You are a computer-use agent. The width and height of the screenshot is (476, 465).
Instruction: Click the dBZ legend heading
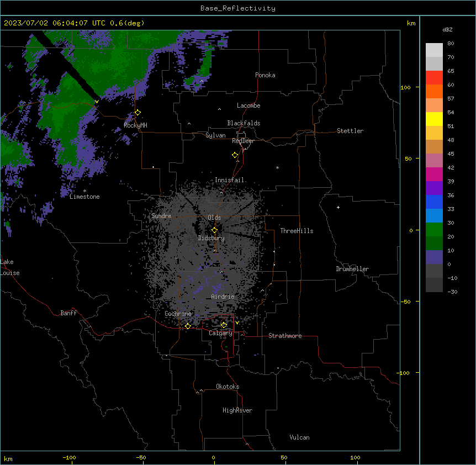[x=447, y=29]
